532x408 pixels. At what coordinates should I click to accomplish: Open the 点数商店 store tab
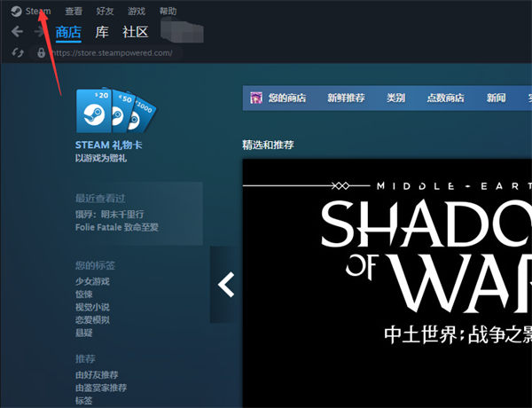(x=445, y=98)
